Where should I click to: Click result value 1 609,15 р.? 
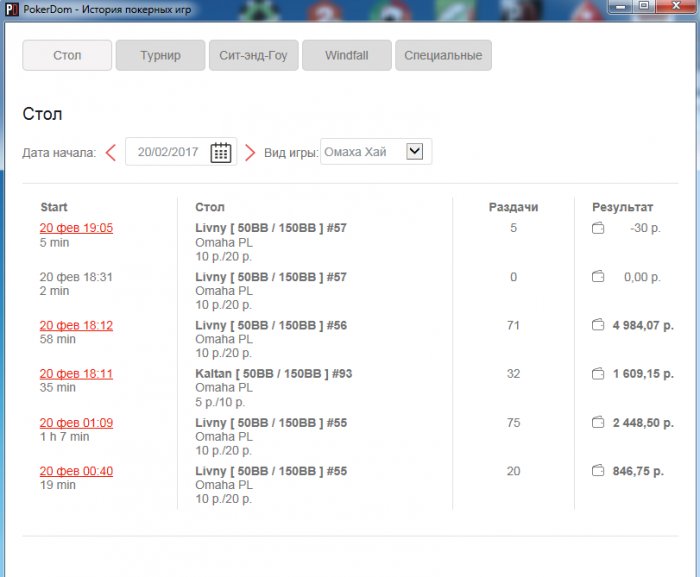[x=643, y=373]
